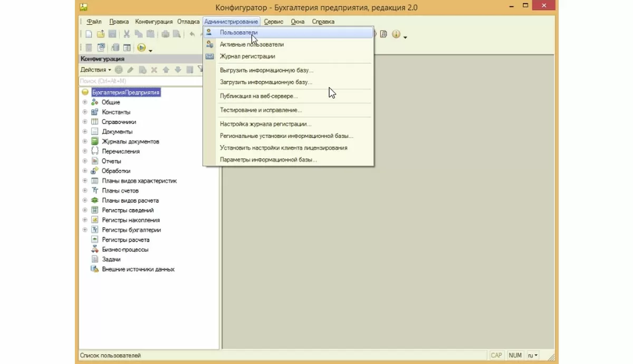Select the Бизнес-процессы tree item
Image resolution: width=633 pixels, height=364 pixels.
coord(125,250)
